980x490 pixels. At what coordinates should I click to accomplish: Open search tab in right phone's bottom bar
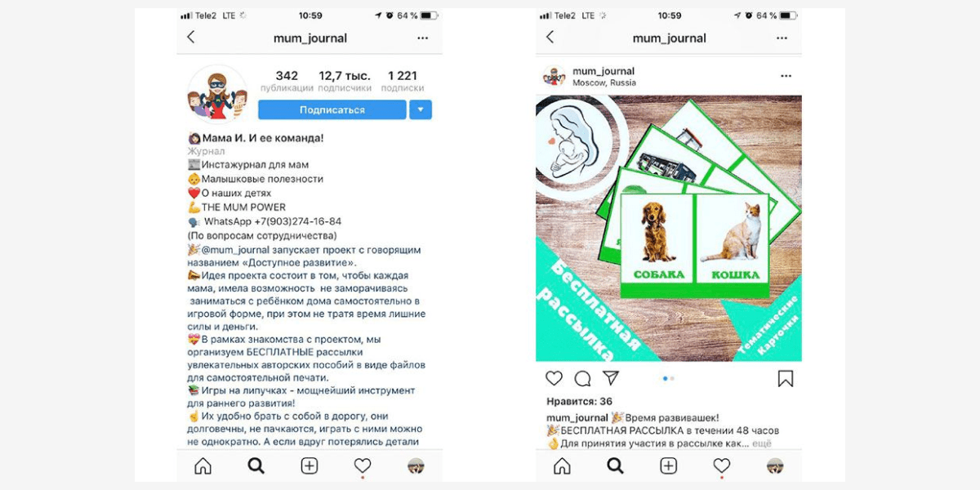pos(615,465)
